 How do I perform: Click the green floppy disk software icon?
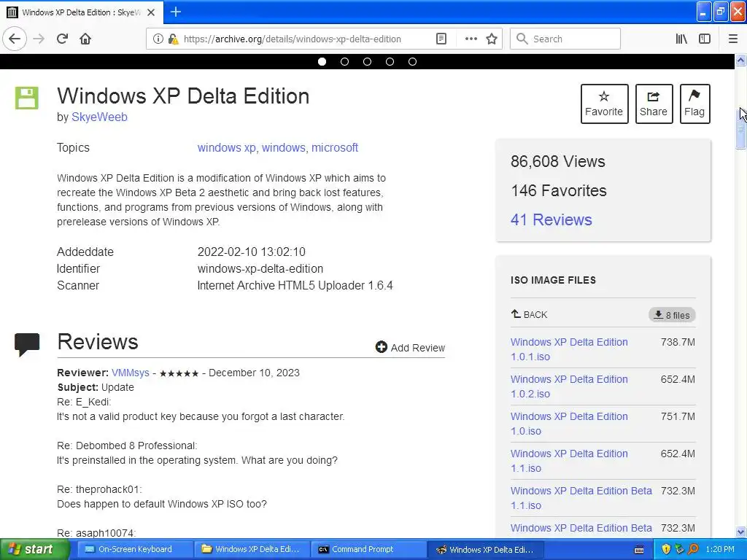(27, 98)
